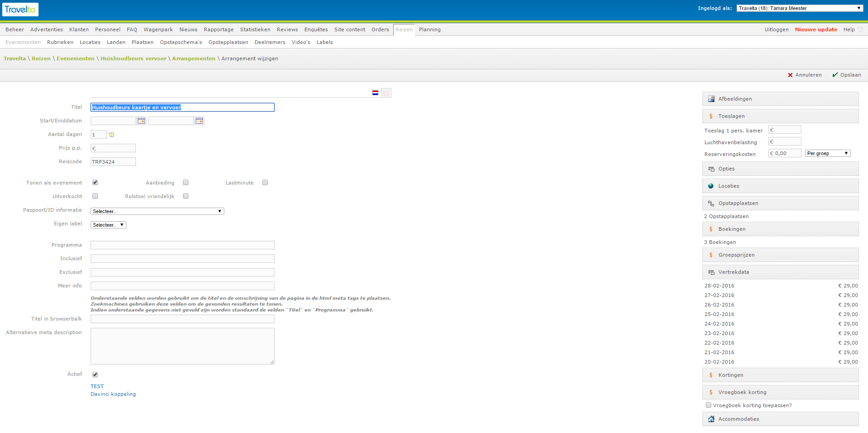
Task: Click the Boekingen dollar icon
Action: tap(711, 229)
